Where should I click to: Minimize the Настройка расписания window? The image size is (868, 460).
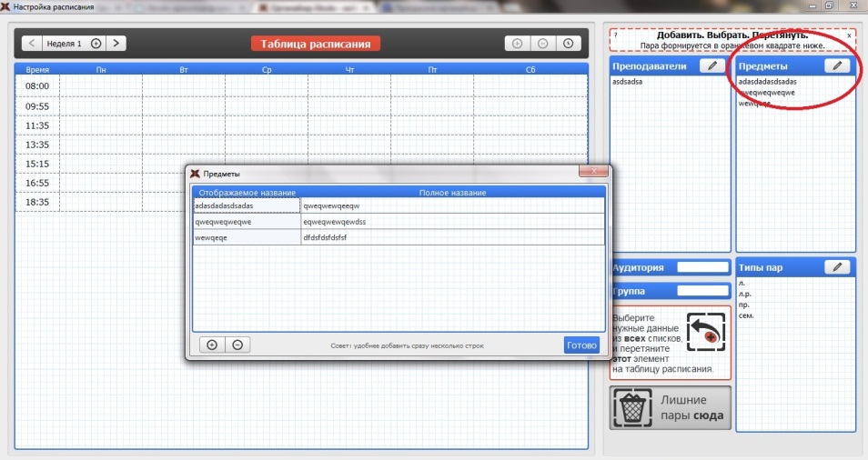tap(812, 5)
